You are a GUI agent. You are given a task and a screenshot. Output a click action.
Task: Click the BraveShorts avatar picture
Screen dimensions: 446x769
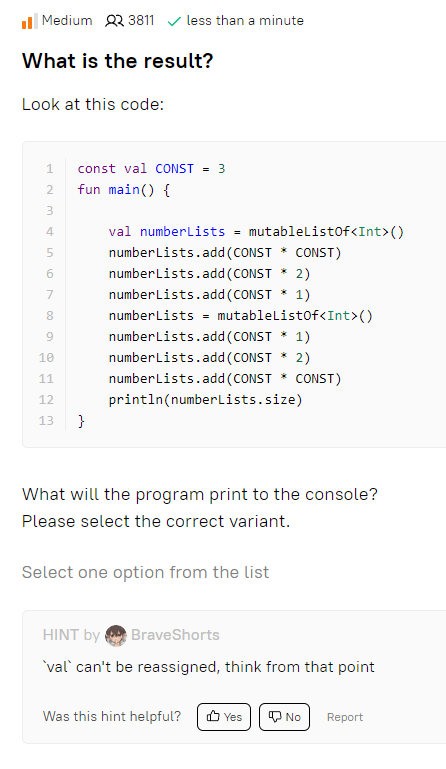click(x=116, y=635)
